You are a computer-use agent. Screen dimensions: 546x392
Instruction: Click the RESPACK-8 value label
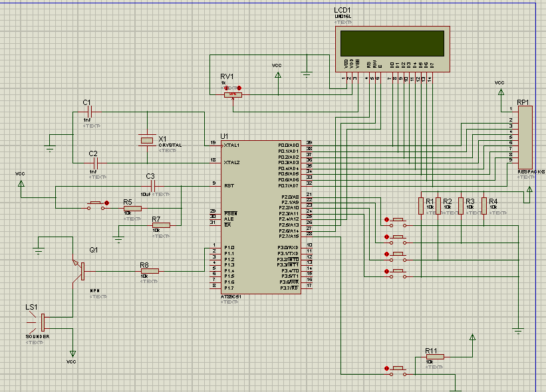coord(531,172)
